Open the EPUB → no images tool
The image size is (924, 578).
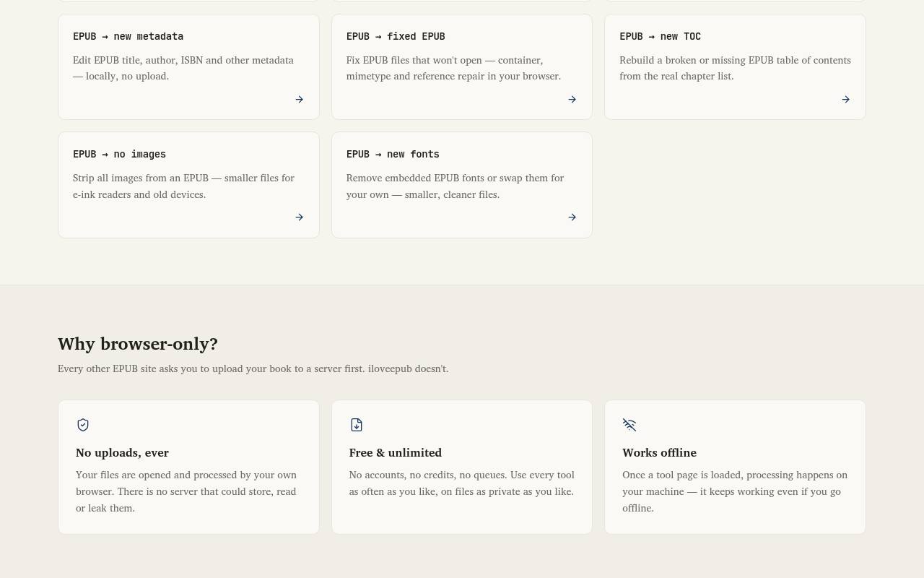coord(188,185)
